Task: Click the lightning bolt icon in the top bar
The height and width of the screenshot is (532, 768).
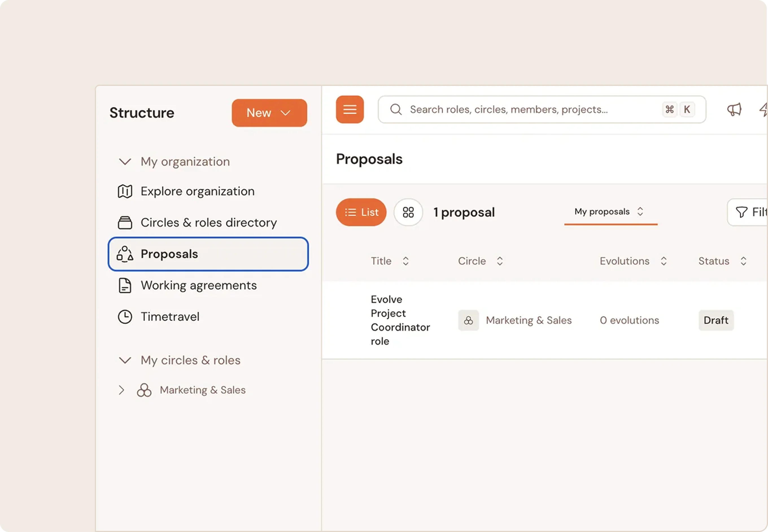Action: coord(764,109)
